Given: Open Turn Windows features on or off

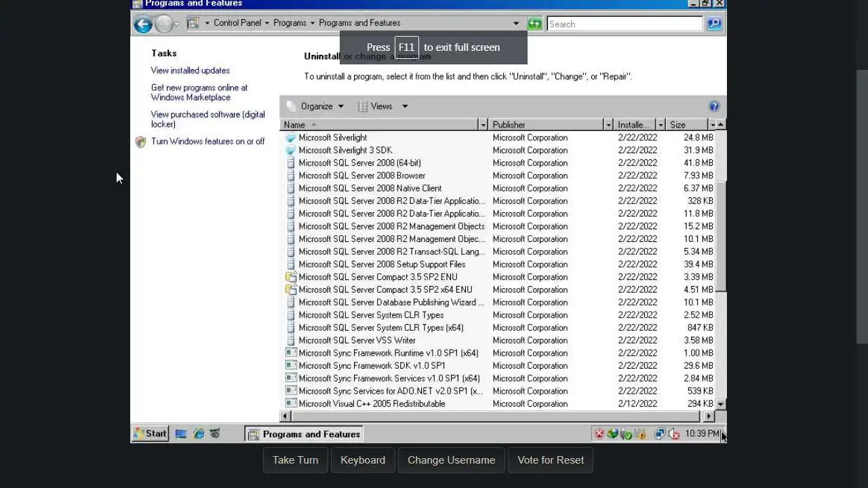Looking at the screenshot, I should click(x=208, y=142).
